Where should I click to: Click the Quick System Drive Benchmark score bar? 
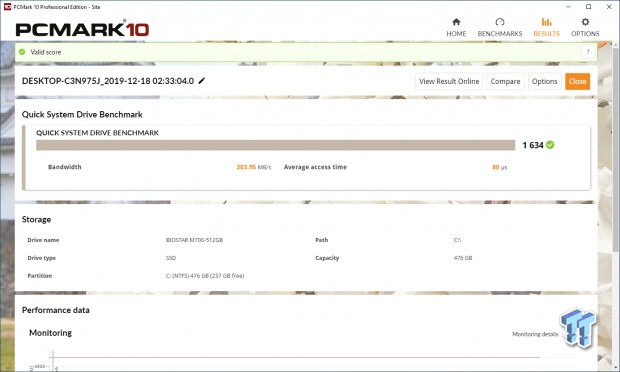[x=275, y=145]
